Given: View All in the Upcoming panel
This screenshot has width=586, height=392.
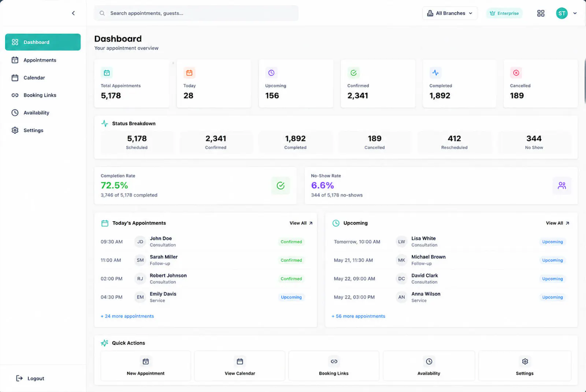Looking at the screenshot, I should (x=557, y=223).
